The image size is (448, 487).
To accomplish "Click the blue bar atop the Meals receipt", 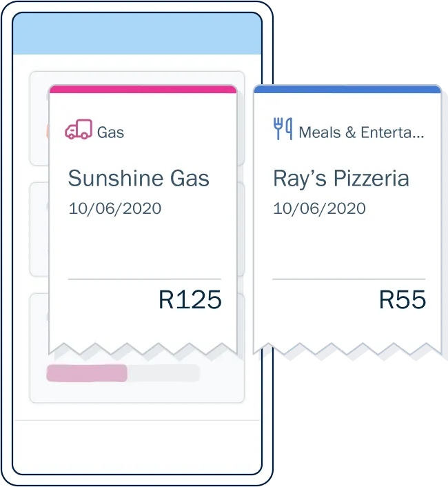I will (x=347, y=89).
